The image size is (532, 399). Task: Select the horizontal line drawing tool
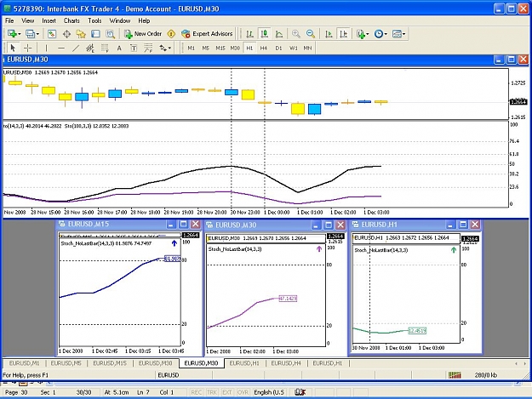(x=61, y=48)
